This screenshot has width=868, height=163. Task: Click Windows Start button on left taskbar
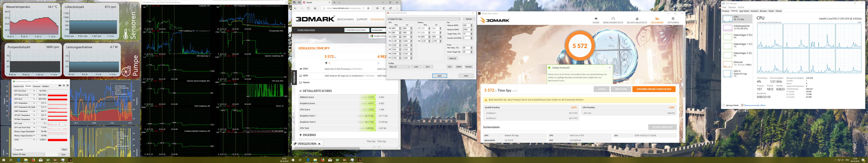4,160
